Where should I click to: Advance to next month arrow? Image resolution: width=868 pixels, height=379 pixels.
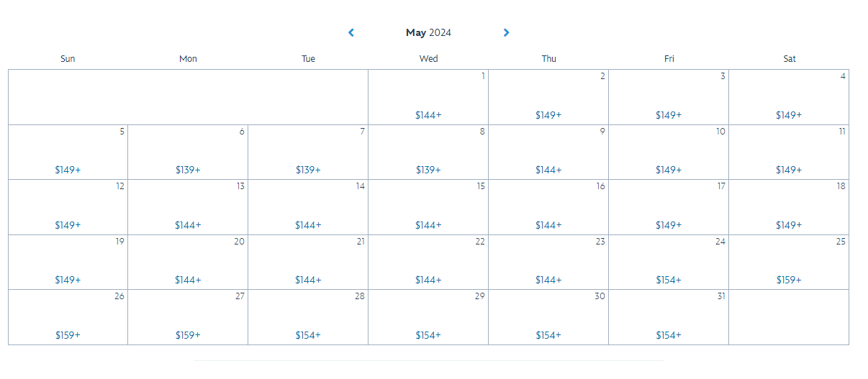(x=506, y=32)
